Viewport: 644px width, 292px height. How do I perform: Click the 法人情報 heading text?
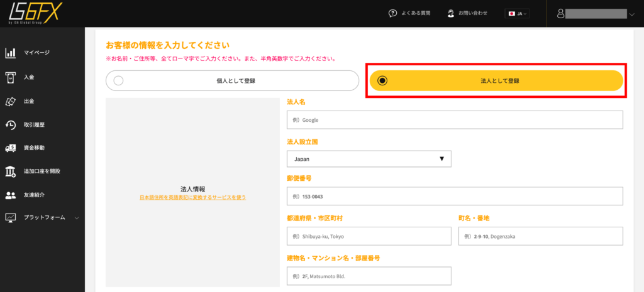coord(192,189)
